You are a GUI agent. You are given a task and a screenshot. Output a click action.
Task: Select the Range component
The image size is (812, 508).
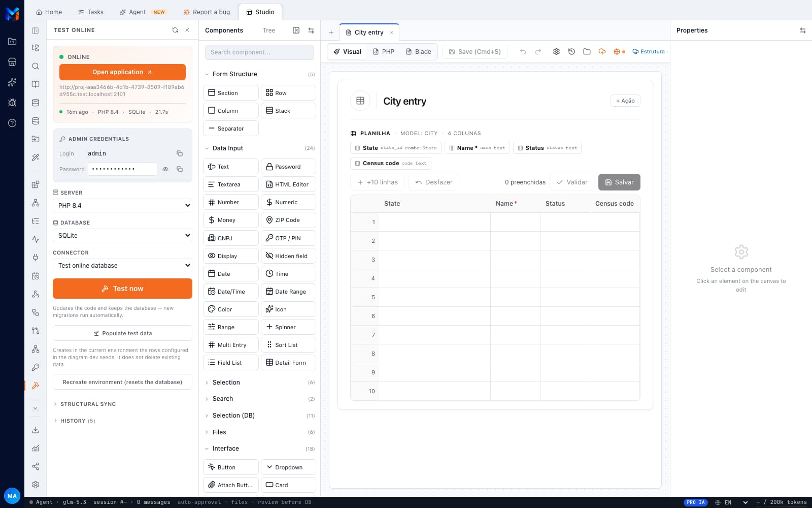pyautogui.click(x=231, y=327)
